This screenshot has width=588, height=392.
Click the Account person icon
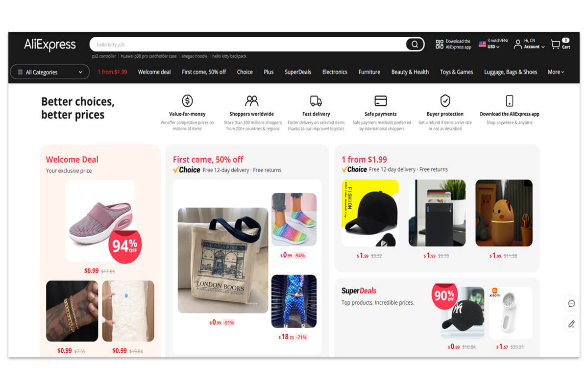[517, 45]
